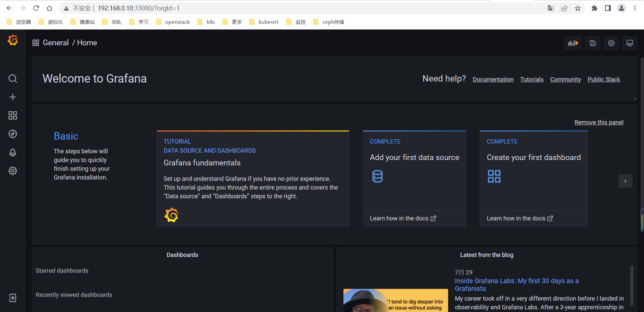
Task: Open the Configuration gear in sidebar
Action: [x=13, y=171]
